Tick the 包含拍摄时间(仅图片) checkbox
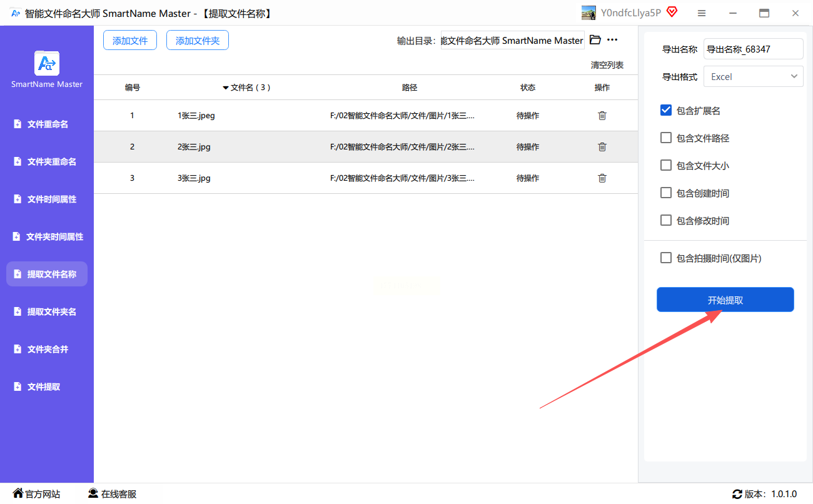 666,258
